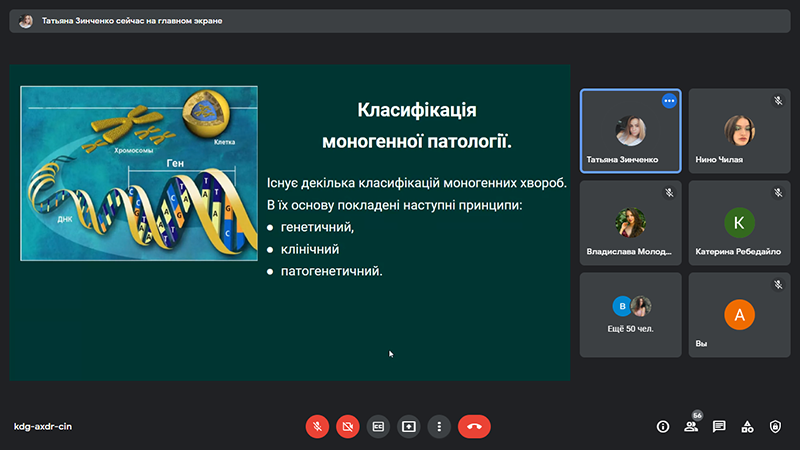Toggle closed captions on
800x450 pixels.
click(378, 426)
